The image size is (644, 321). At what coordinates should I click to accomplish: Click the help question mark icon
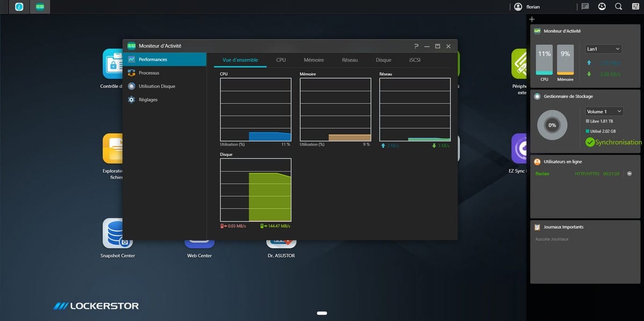coord(416,46)
